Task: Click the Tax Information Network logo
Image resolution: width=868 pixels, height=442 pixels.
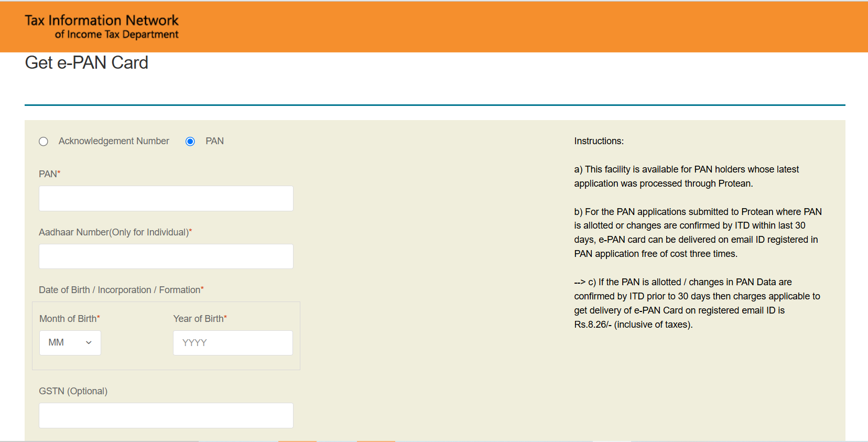Action: [102, 27]
